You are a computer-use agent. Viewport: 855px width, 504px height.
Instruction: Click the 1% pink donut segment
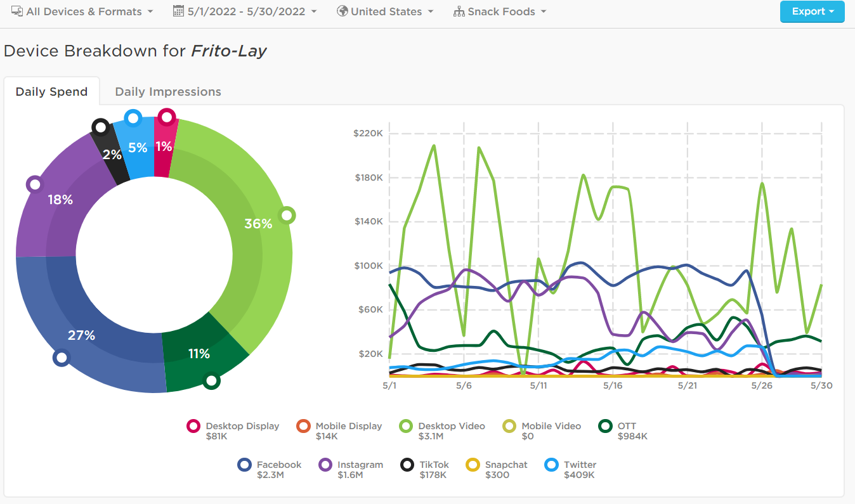164,146
